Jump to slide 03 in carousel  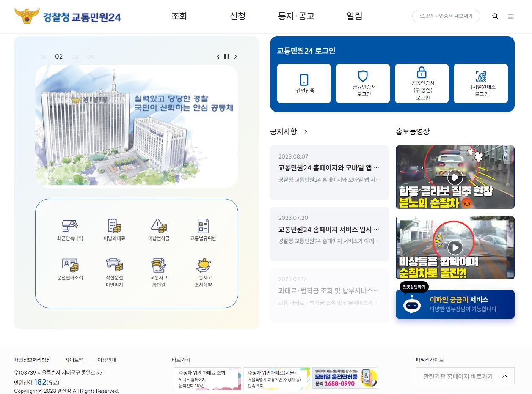(74, 56)
